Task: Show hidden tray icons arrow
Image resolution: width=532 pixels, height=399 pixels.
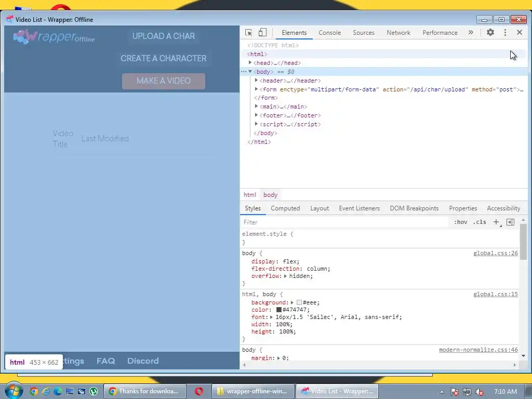Action: tap(442, 392)
